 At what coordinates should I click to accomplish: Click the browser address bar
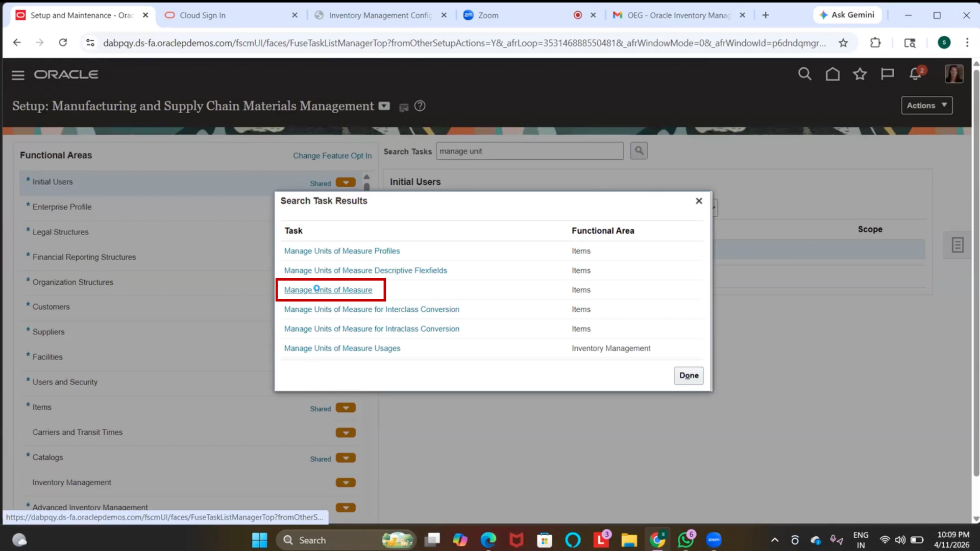point(463,43)
